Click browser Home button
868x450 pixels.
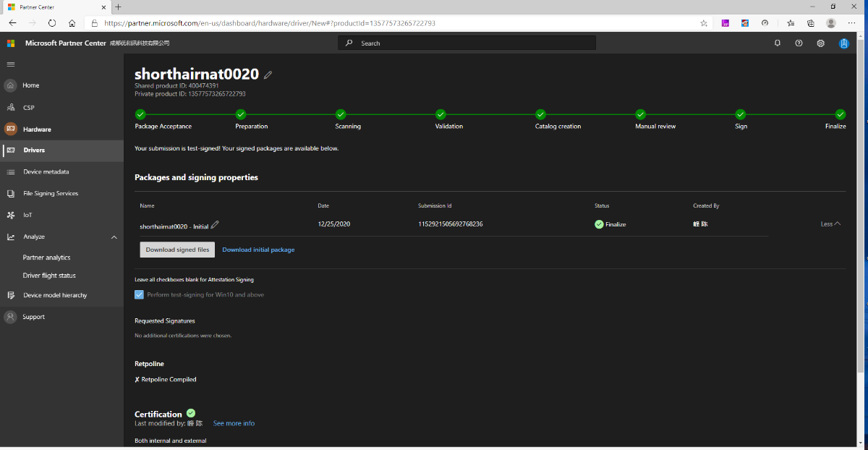click(x=72, y=23)
